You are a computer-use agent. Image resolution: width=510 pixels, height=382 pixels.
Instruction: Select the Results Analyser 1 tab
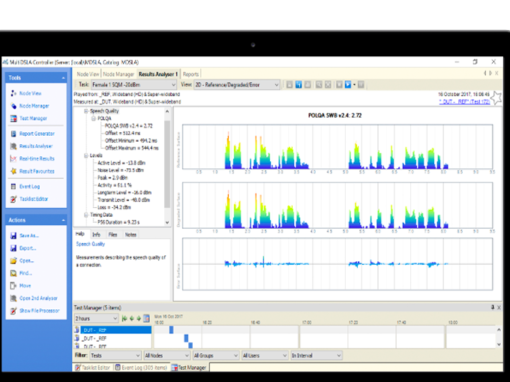coord(158,74)
